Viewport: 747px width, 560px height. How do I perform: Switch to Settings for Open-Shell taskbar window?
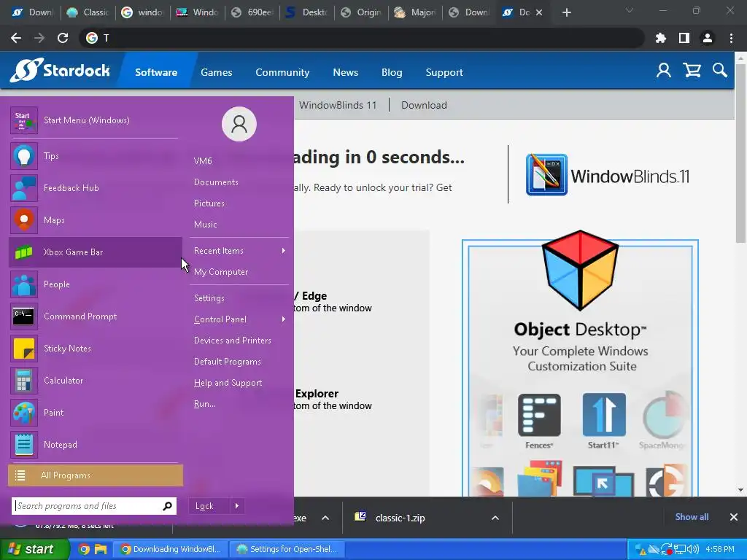287,549
